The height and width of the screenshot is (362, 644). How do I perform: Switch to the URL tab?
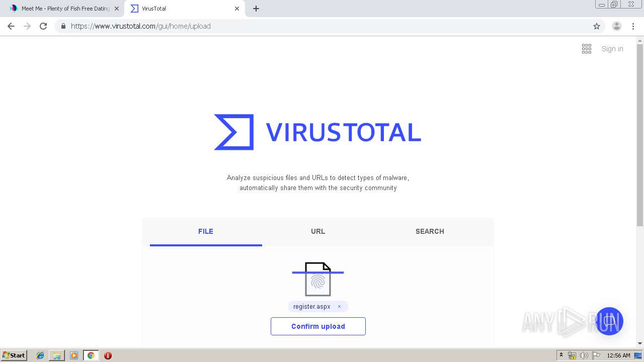(x=318, y=231)
